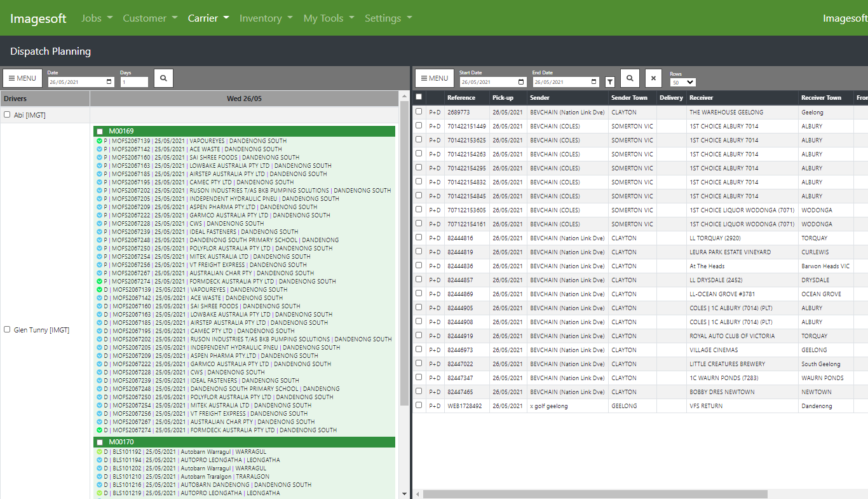Viewport: 868px width, 499px height.
Task: Click the search magnifier beside the filter icon
Action: click(630, 78)
